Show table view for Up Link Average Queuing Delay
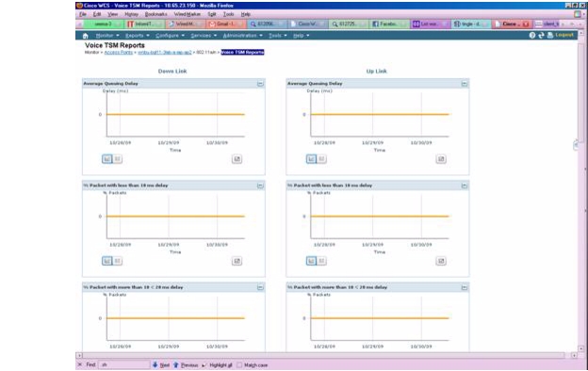 coord(321,159)
